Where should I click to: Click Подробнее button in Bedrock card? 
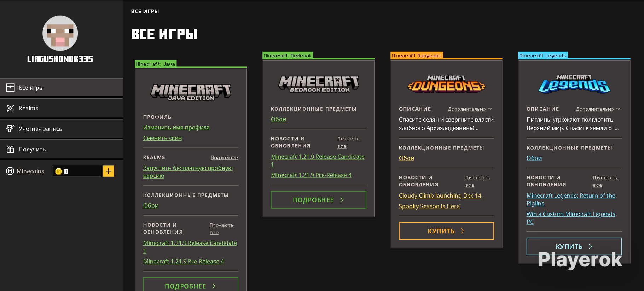pos(319,200)
